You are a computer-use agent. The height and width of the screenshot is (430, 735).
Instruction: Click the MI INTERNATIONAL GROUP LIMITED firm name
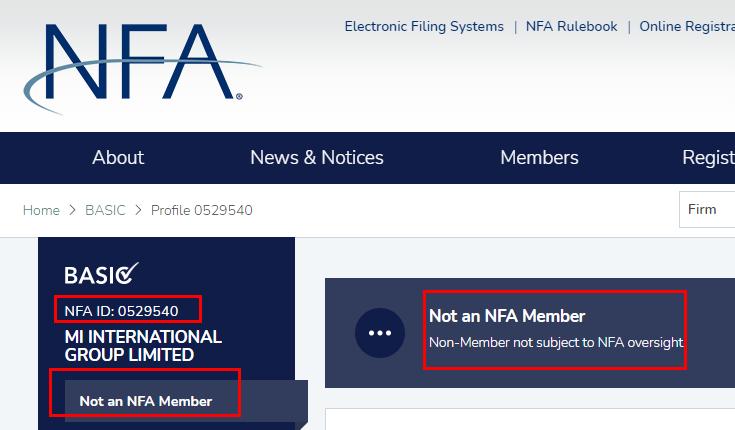(x=142, y=346)
